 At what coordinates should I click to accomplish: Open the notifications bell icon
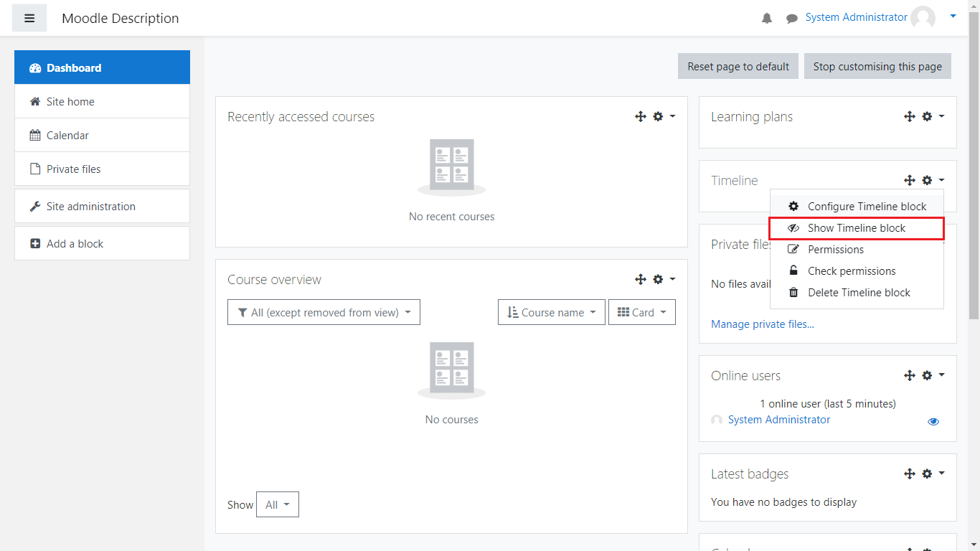pyautogui.click(x=767, y=18)
